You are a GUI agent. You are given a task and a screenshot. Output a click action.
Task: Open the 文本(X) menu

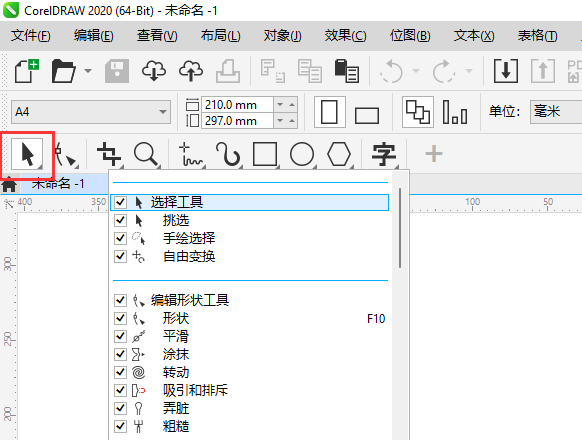pyautogui.click(x=474, y=36)
